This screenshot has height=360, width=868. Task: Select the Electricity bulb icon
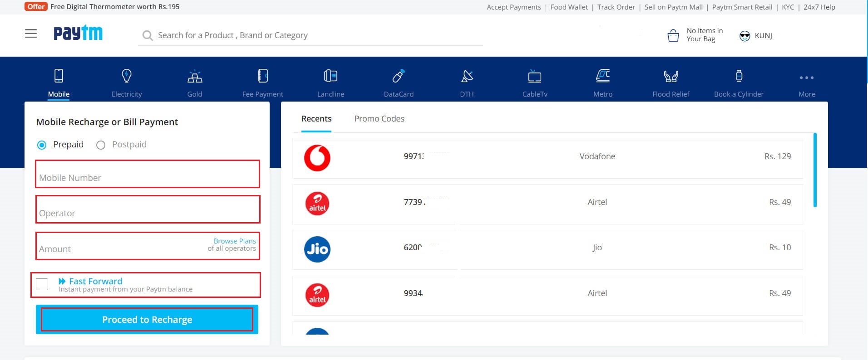(127, 76)
